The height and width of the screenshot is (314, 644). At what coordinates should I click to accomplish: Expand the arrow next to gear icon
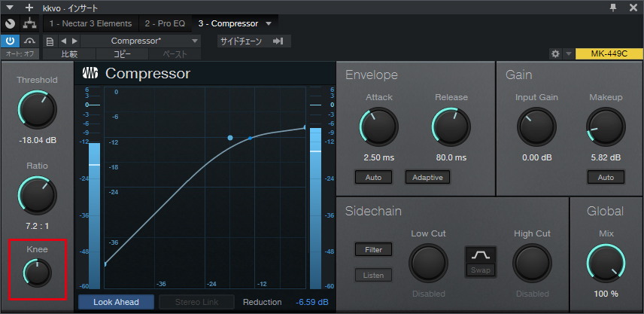point(568,54)
